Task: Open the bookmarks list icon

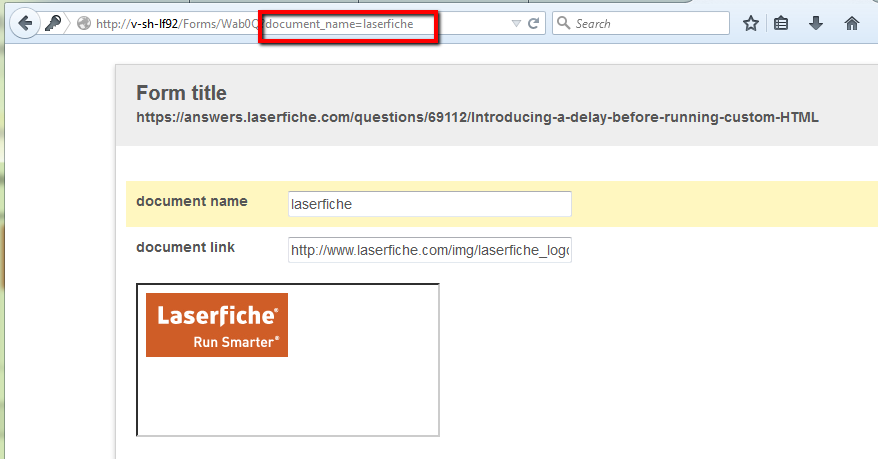Action: (781, 24)
